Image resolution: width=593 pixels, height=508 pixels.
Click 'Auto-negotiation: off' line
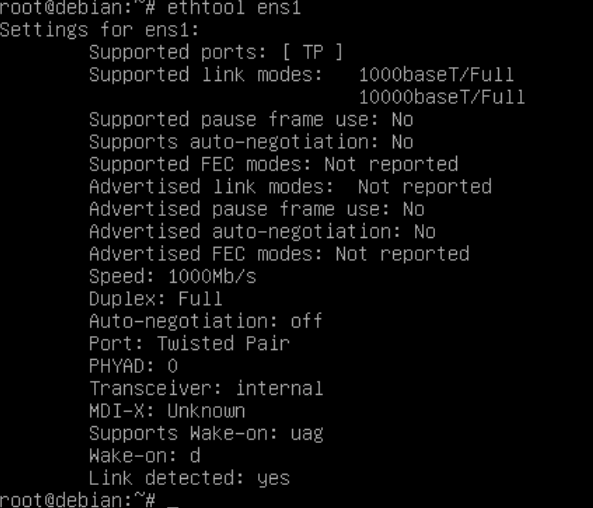tap(206, 321)
